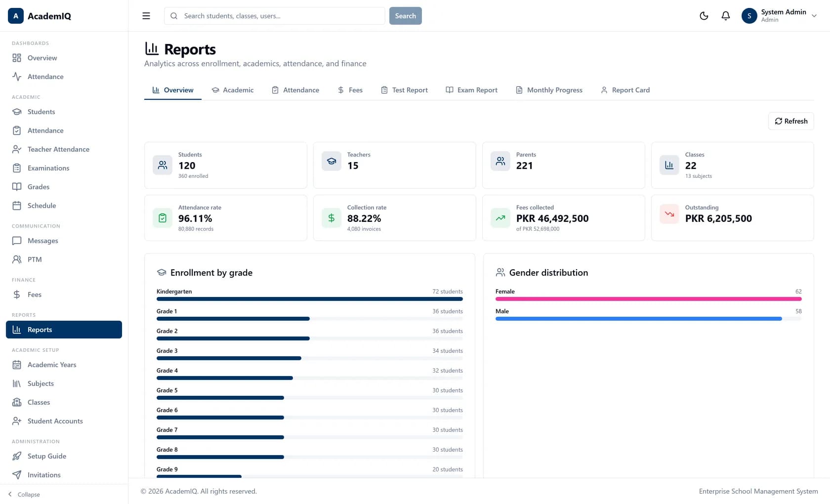Click the Fees dollar icon in sidebar
This screenshot has width=830, height=504.
[x=17, y=294]
